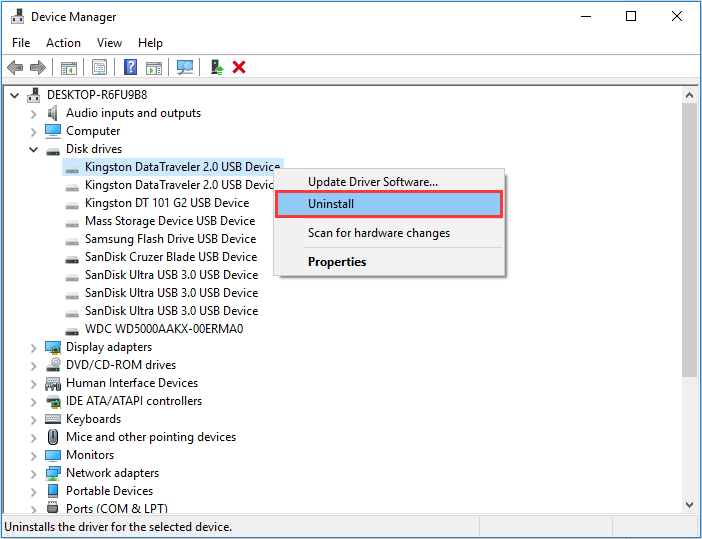Select Mass Storage Device USB Device
The image size is (702, 539).
tap(170, 221)
